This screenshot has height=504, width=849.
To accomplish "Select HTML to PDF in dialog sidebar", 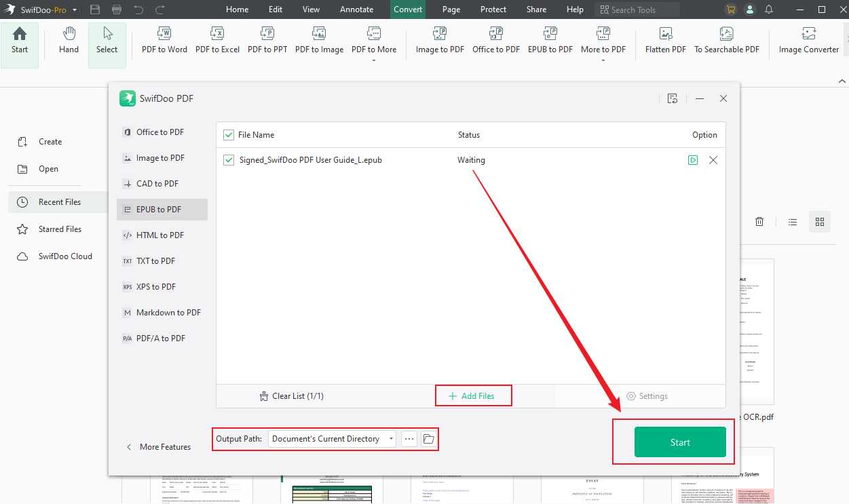I will click(x=162, y=235).
